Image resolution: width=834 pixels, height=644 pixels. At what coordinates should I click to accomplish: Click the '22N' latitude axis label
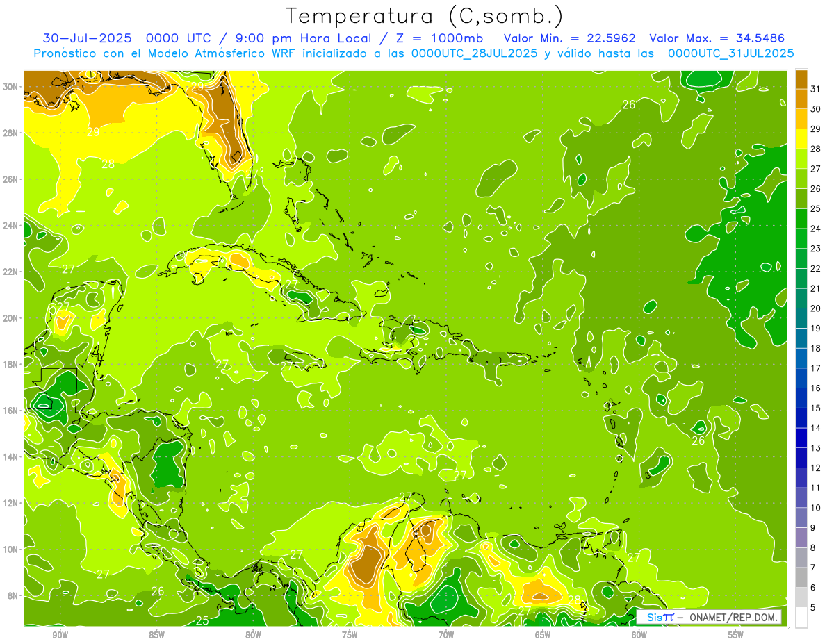[12, 272]
